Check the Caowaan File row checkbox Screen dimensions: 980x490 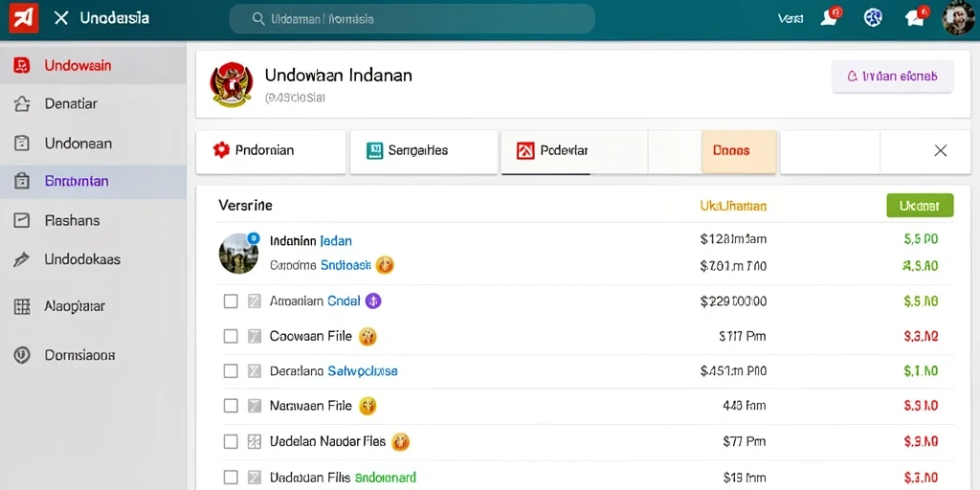[231, 336]
